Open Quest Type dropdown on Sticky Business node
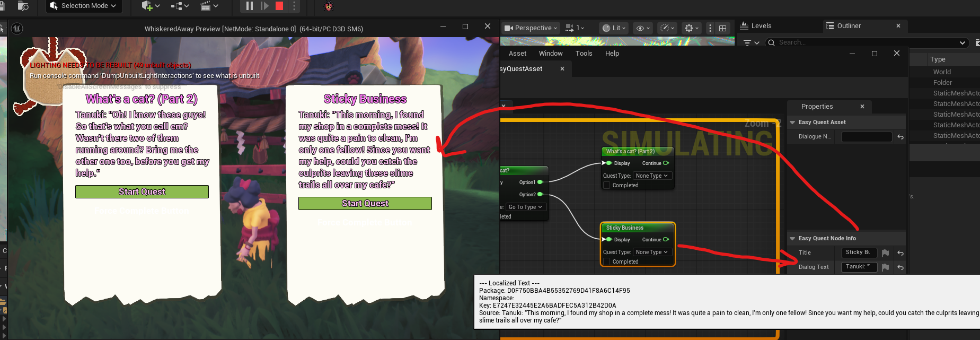The height and width of the screenshot is (340, 980). pos(652,252)
